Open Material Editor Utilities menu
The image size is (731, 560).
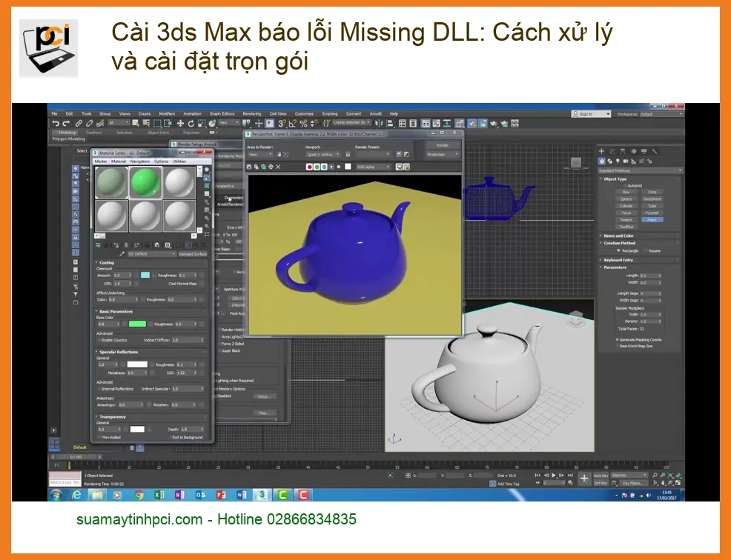[x=179, y=161]
